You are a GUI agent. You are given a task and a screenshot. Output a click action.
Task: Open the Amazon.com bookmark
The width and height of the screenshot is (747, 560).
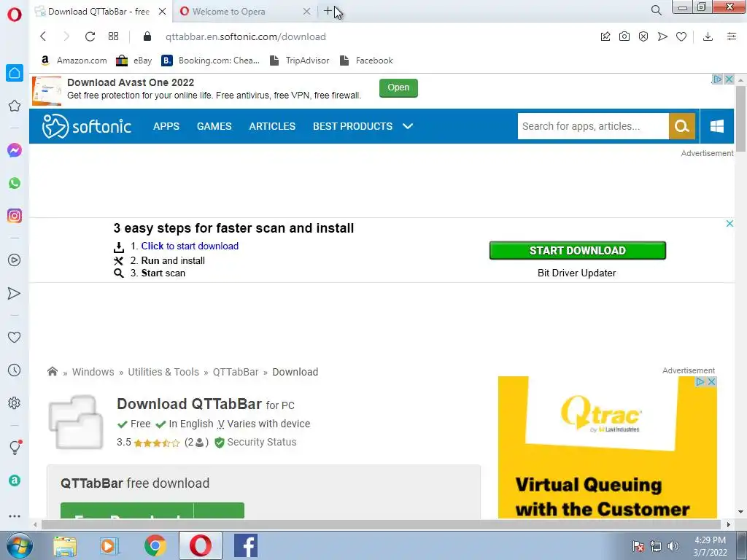[x=74, y=61]
